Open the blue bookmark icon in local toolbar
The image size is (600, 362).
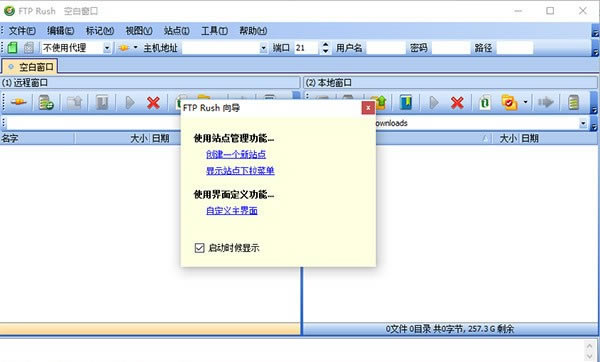(x=406, y=102)
